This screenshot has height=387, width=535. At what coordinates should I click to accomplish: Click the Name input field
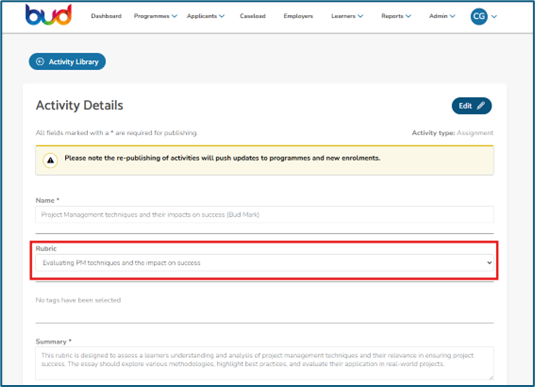(x=264, y=215)
